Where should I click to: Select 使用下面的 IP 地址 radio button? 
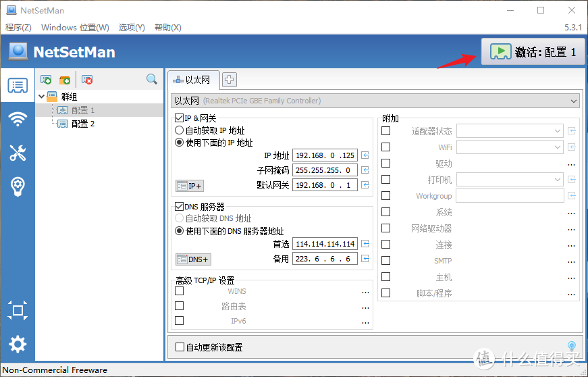[x=180, y=143]
